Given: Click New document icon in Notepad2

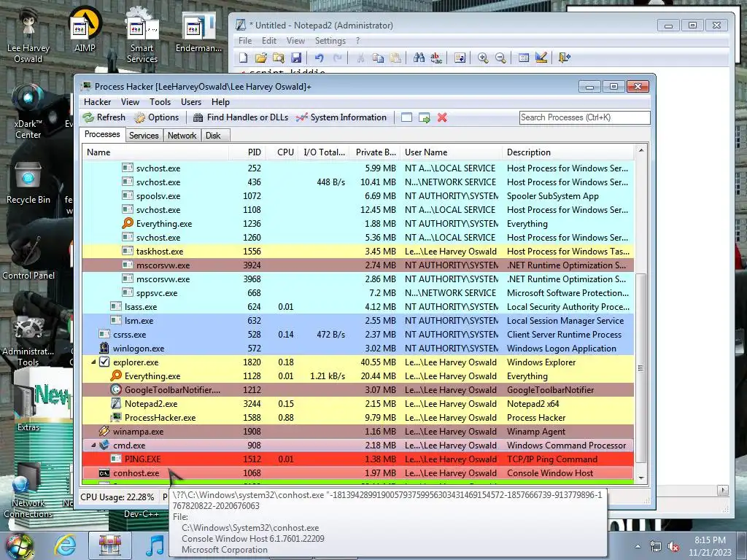Looking at the screenshot, I should pyautogui.click(x=244, y=58).
